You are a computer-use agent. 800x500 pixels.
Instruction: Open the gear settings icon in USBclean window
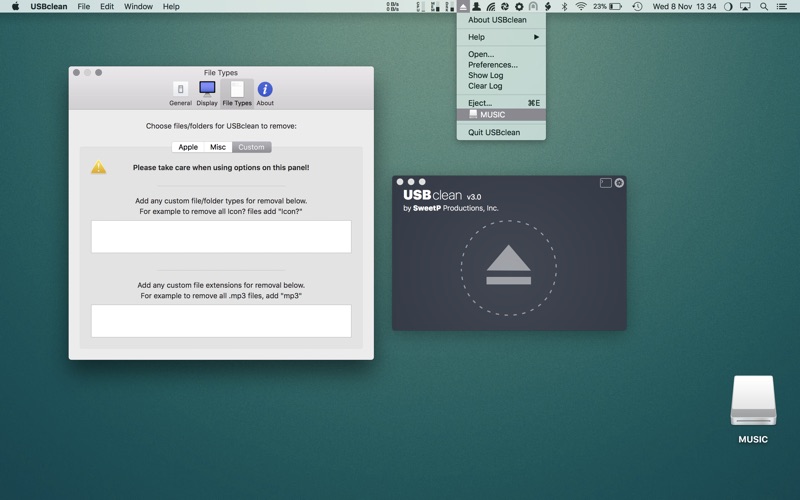point(619,183)
